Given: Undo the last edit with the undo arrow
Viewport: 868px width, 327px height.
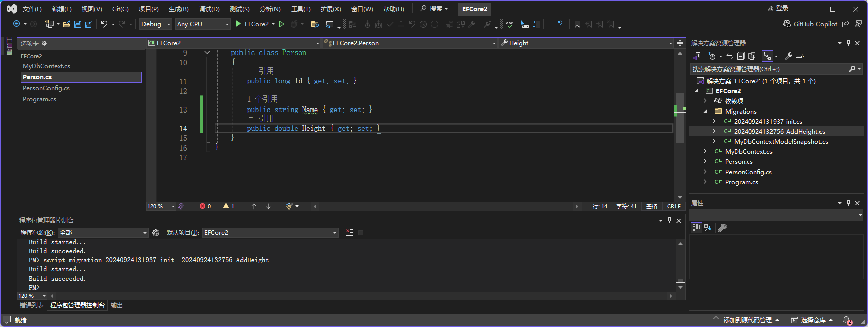Looking at the screenshot, I should coord(104,24).
